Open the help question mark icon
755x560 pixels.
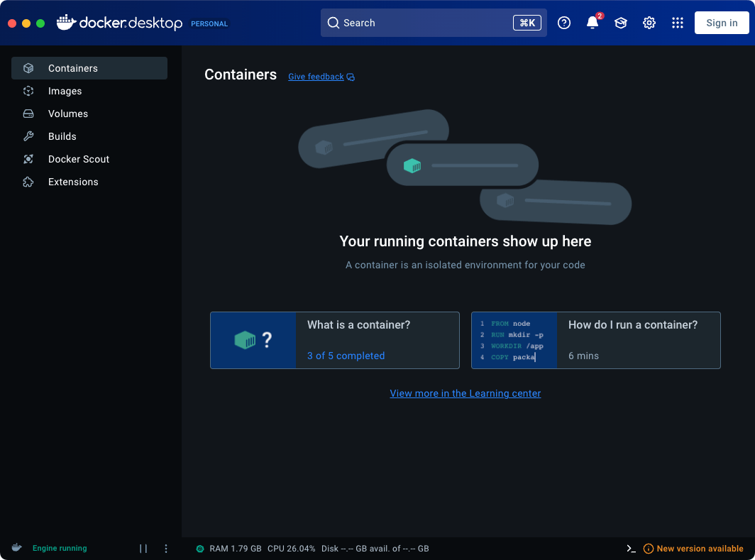564,23
